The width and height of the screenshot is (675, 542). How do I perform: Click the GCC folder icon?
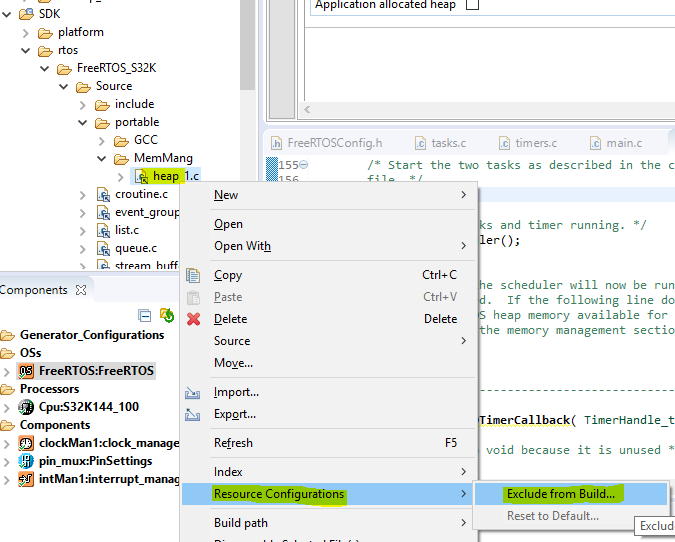121,140
